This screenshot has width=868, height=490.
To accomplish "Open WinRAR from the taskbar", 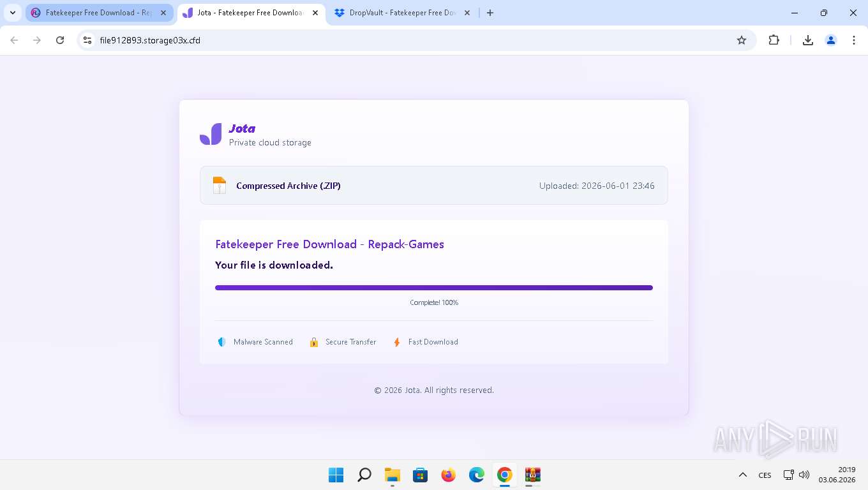I will [532, 475].
